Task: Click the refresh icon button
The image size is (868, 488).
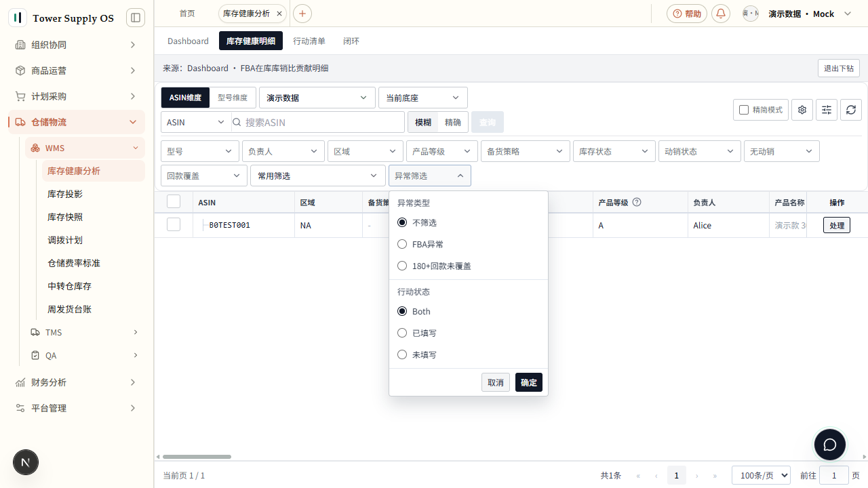Action: click(851, 110)
